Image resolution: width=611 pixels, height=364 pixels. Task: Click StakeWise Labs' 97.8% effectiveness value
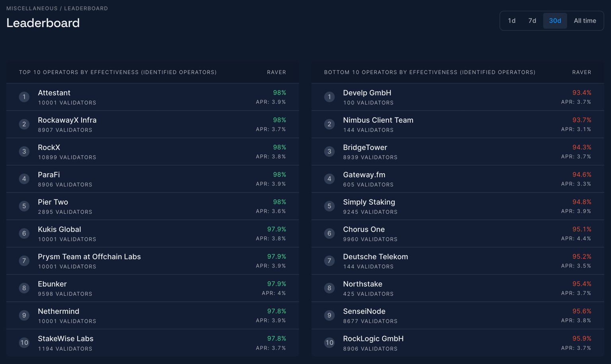point(276,339)
